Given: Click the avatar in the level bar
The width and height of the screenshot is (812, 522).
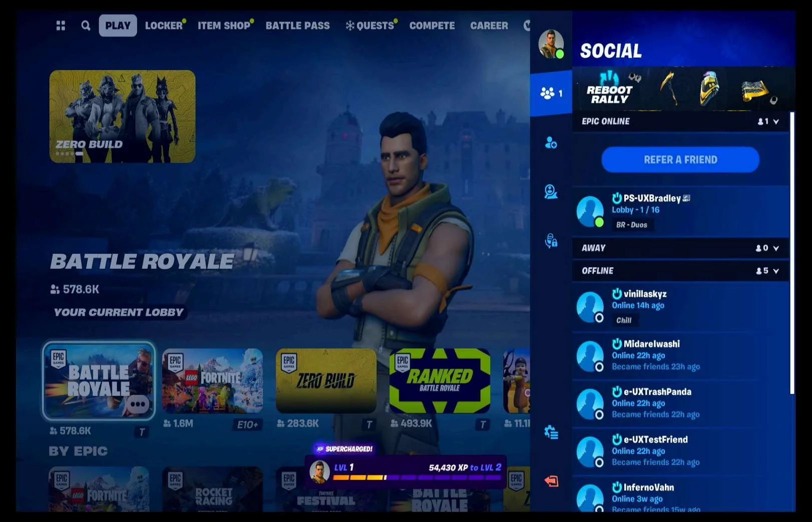Looking at the screenshot, I should coord(319,472).
